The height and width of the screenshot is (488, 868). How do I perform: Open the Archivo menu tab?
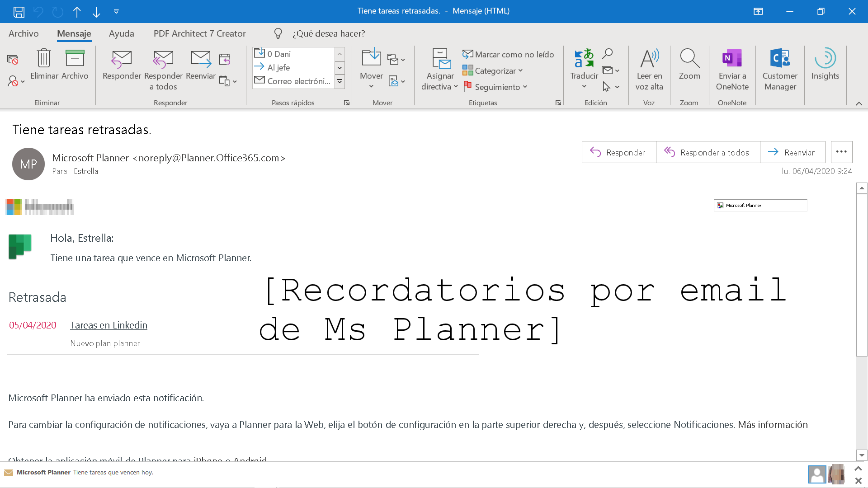coord(24,33)
